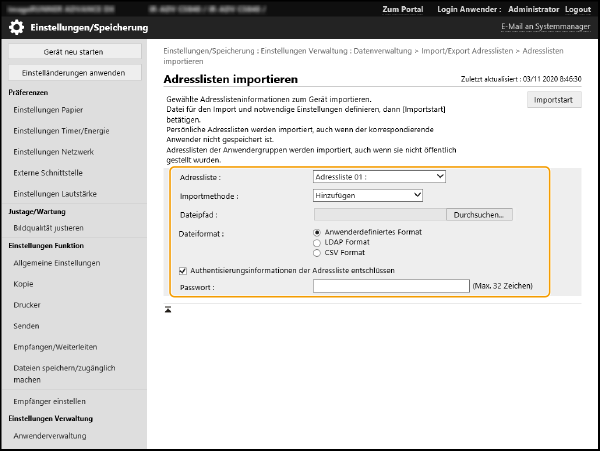Select CSV Format radio button

318,253
